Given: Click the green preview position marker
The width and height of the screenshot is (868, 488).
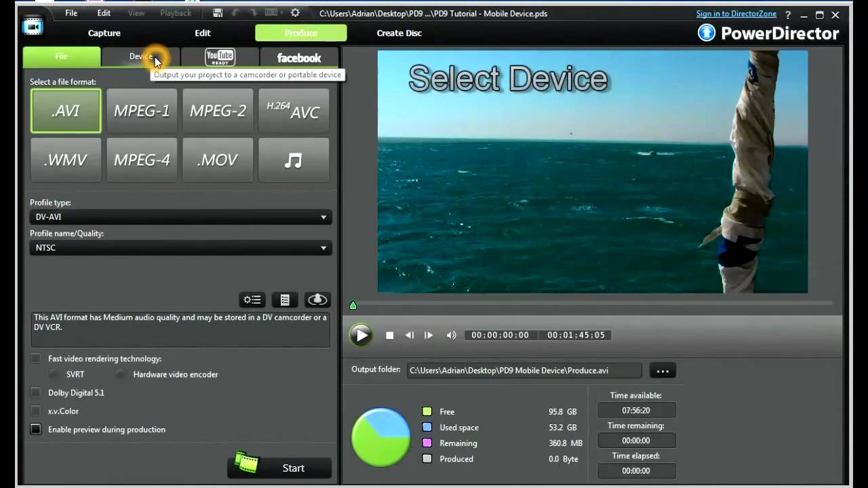Looking at the screenshot, I should (x=353, y=305).
